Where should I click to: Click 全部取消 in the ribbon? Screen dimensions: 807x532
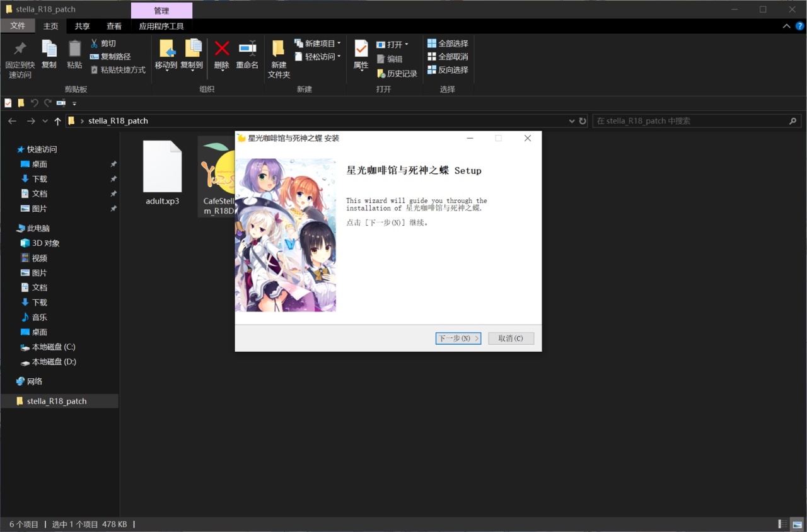(448, 57)
